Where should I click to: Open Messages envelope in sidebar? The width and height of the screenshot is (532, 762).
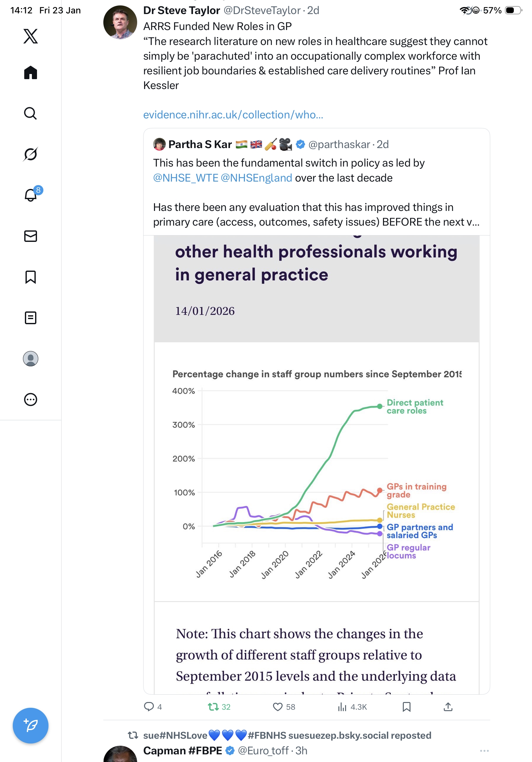[x=31, y=236]
